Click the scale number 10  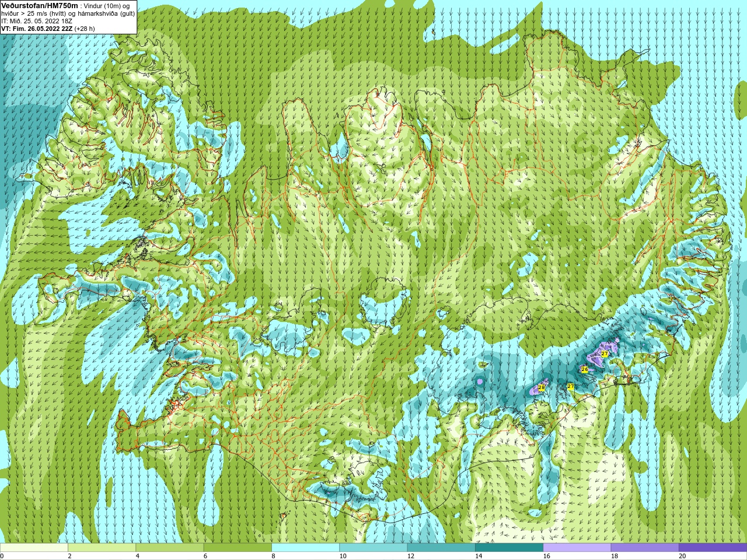tap(343, 556)
